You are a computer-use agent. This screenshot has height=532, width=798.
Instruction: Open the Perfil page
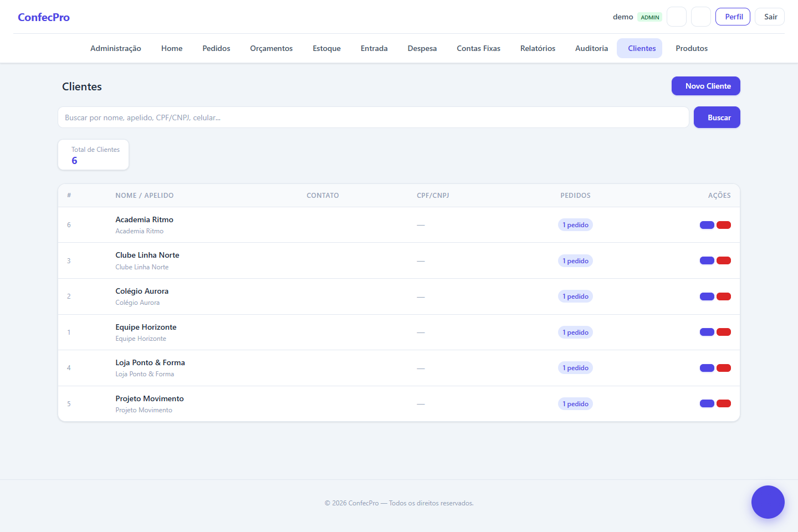click(x=733, y=17)
